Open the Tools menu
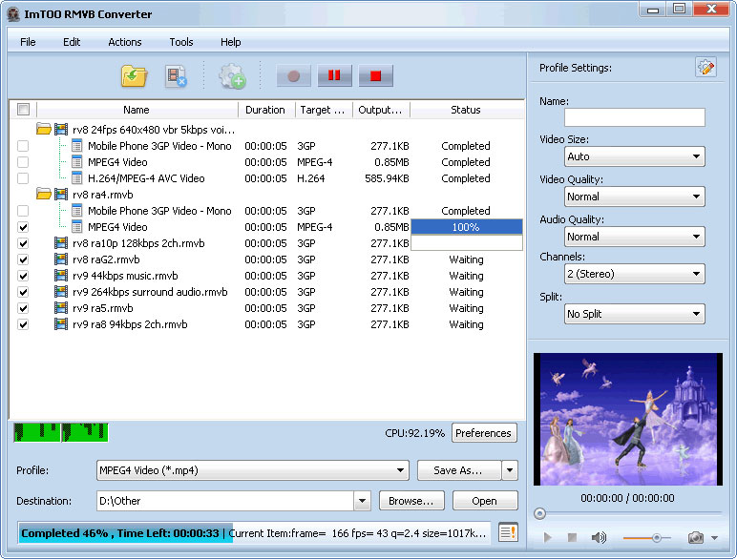 (x=181, y=42)
